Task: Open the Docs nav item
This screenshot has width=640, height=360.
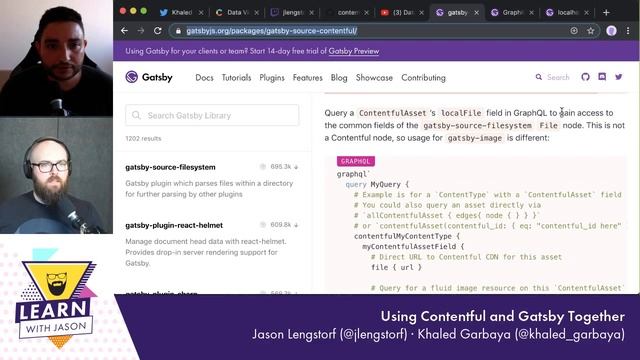Action: [204, 78]
